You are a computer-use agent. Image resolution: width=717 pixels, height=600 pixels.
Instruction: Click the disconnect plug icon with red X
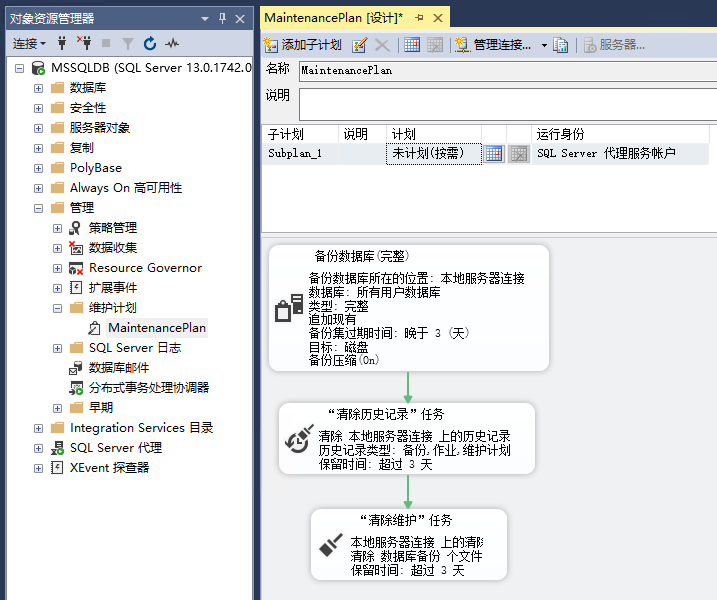point(84,44)
